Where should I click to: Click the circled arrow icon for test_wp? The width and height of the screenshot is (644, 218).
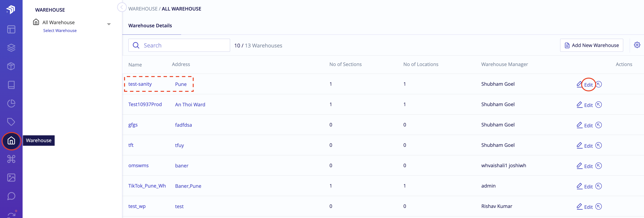(x=599, y=207)
